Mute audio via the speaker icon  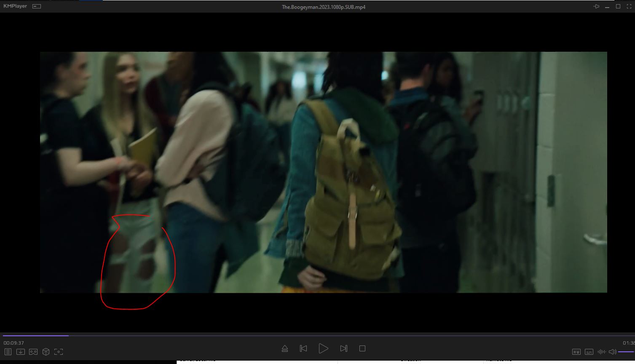tap(613, 352)
